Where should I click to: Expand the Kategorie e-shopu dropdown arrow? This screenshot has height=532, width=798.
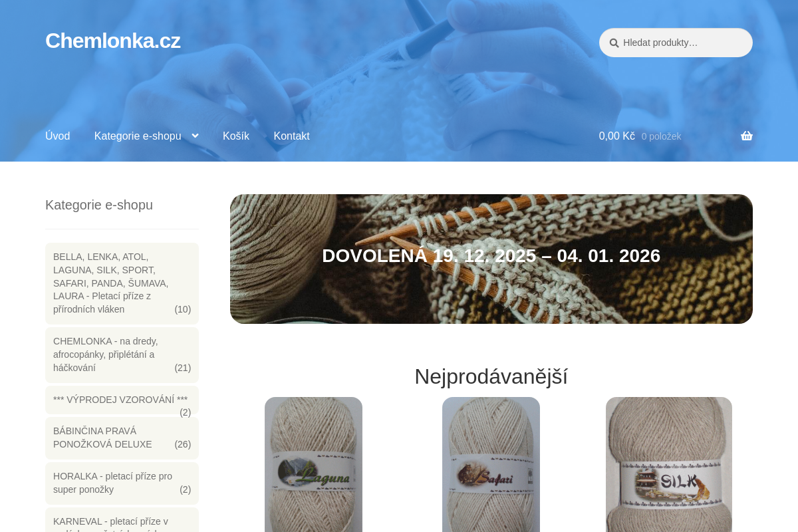[x=195, y=136]
